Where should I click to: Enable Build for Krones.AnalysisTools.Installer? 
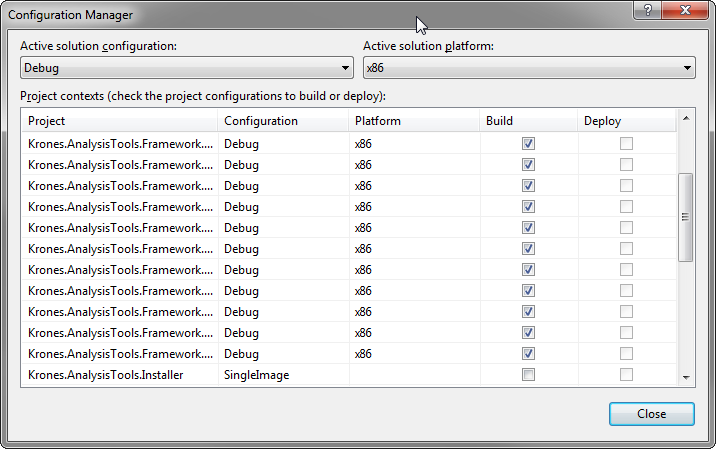[528, 375]
